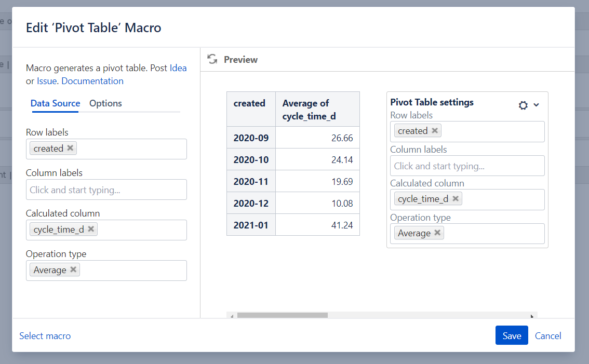The height and width of the screenshot is (364, 589).
Task: Remove 'created' tag in Pivot Table settings
Action: (x=435, y=130)
